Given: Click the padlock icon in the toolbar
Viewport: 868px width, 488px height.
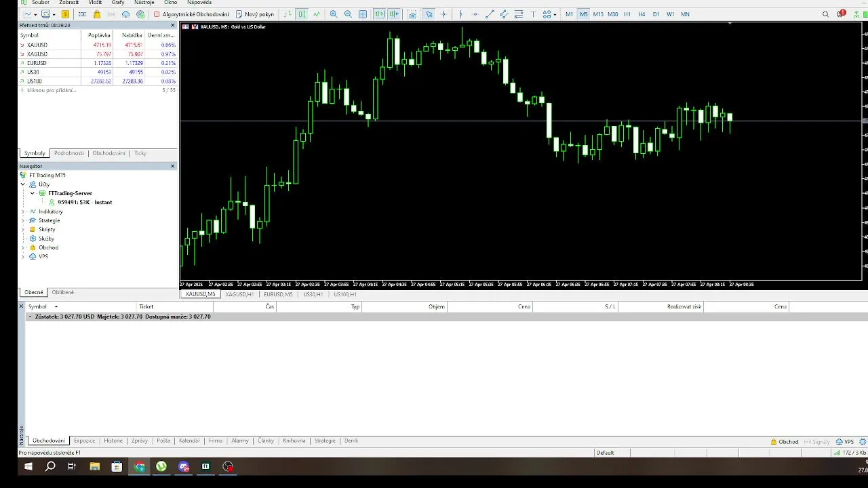Looking at the screenshot, I should click(97, 14).
